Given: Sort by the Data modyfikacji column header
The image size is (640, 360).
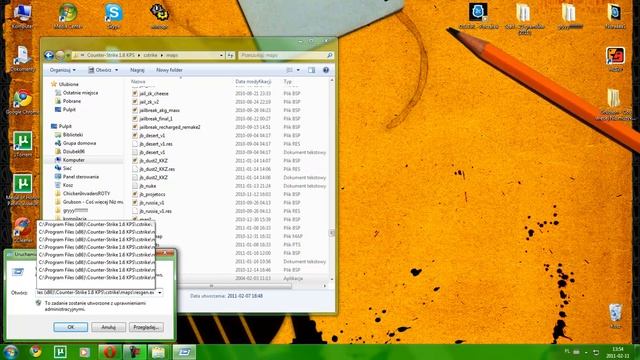Looking at the screenshot, I should 253,82.
